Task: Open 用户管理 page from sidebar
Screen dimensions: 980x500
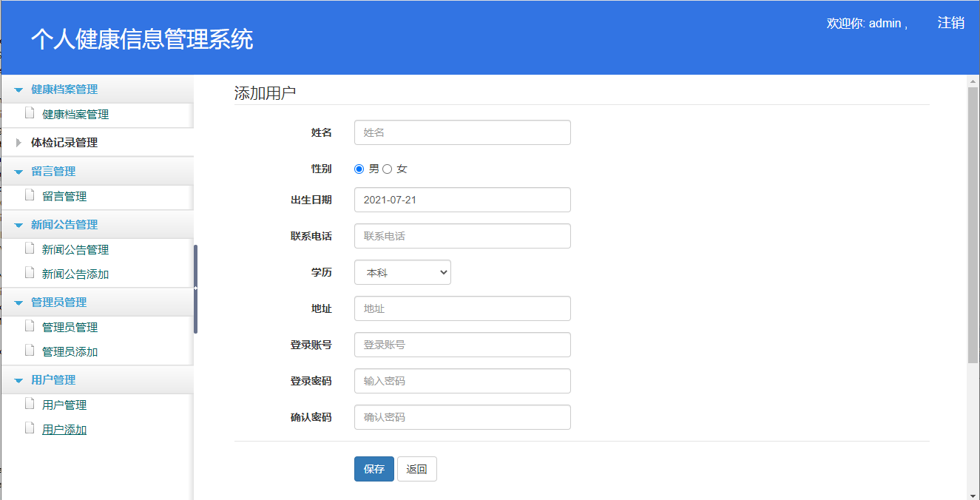Action: [64, 405]
